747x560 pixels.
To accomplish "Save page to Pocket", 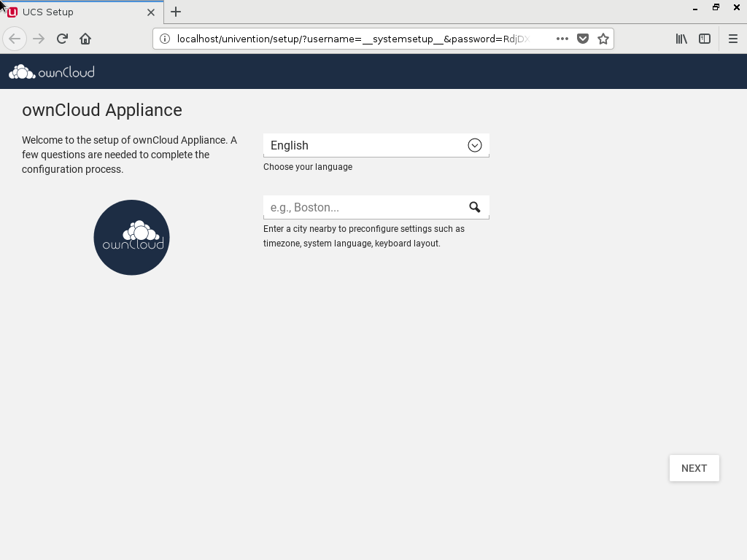I will point(583,39).
